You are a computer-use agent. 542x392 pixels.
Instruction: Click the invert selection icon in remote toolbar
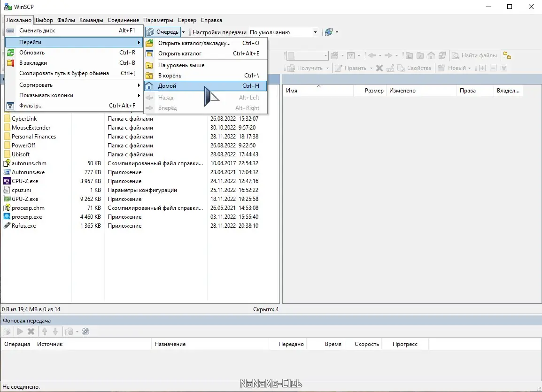pos(504,68)
